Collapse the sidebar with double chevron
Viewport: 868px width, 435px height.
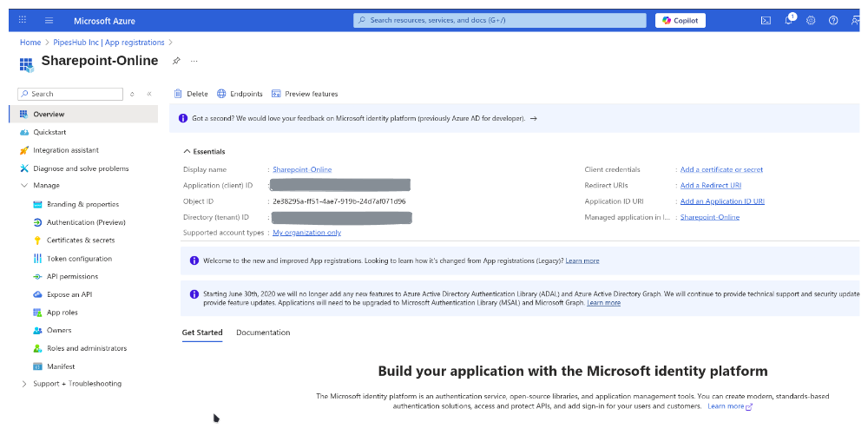(149, 94)
